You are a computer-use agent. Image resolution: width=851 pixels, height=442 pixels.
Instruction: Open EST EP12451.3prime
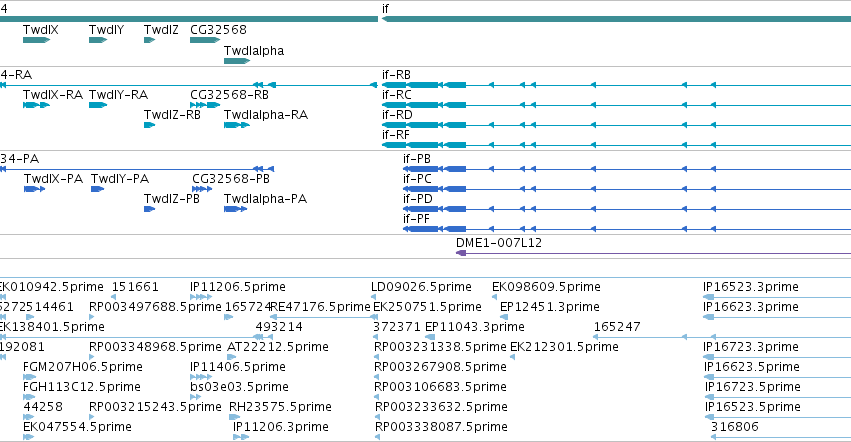(x=504, y=317)
